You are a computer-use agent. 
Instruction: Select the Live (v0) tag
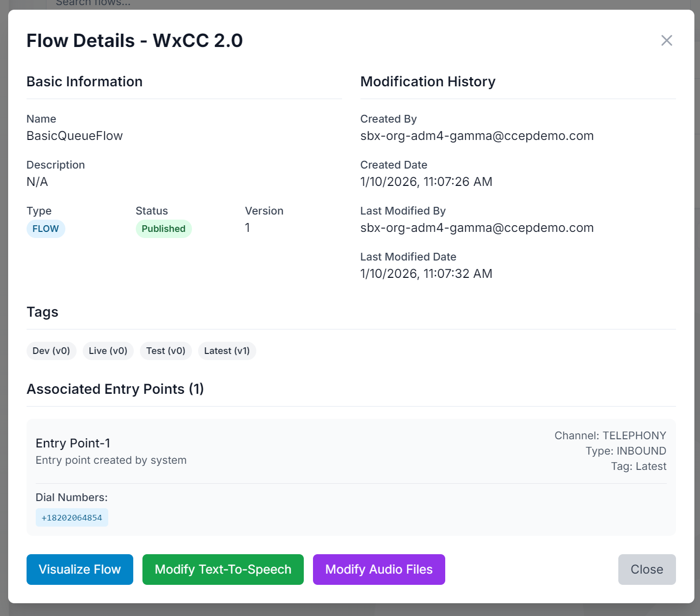[x=108, y=351]
